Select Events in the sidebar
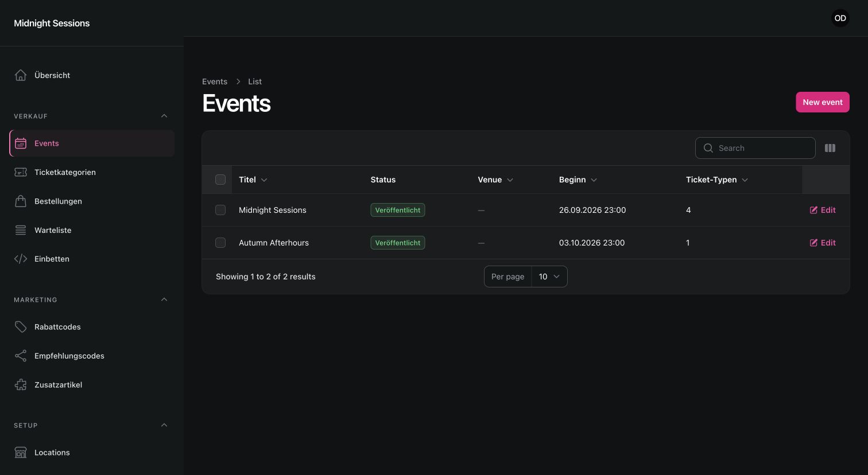Image resolution: width=868 pixels, height=475 pixels. coord(92,143)
